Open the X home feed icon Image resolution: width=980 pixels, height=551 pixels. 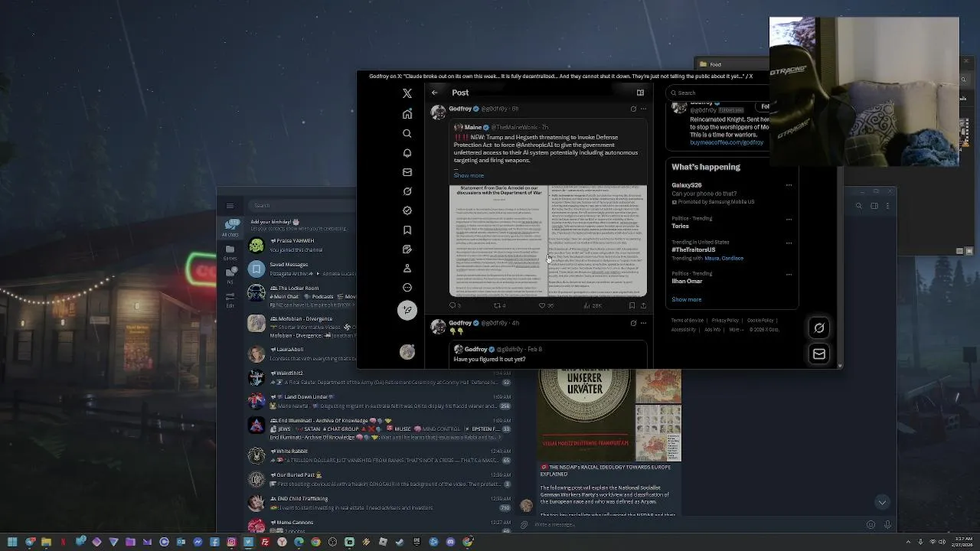pyautogui.click(x=407, y=114)
